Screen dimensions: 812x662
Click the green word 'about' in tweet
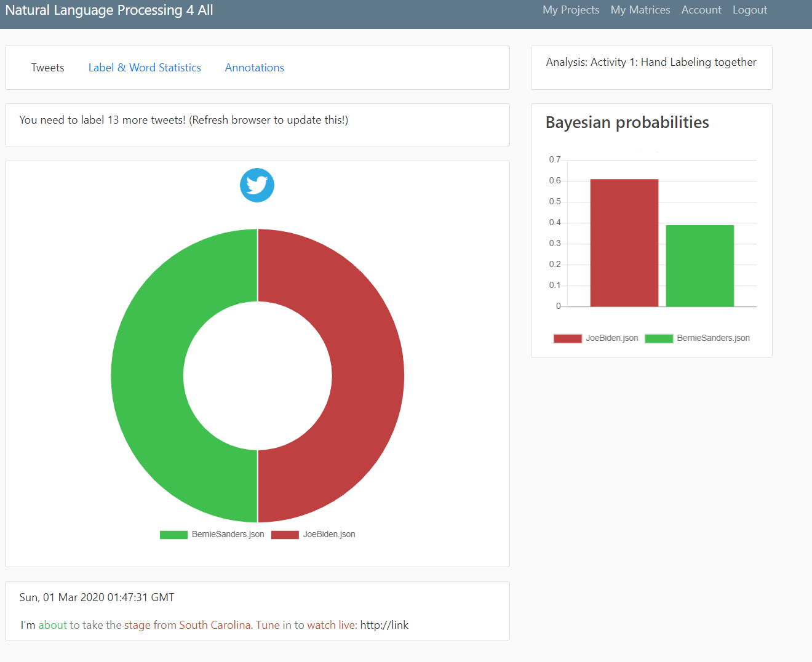tap(52, 625)
